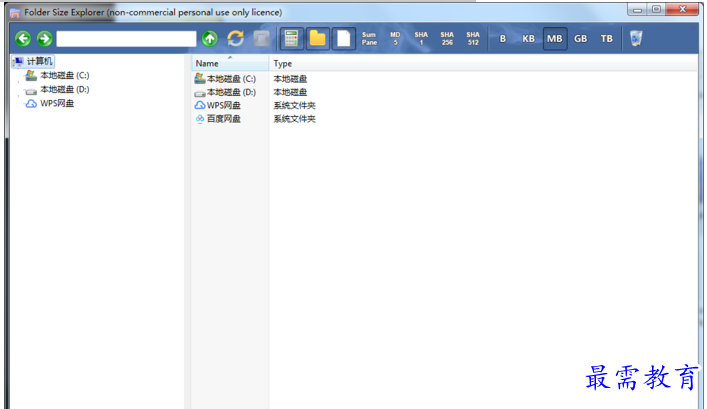Toggle the calculator size calculation icon
Image resolution: width=707 pixels, height=409 pixels.
(291, 39)
